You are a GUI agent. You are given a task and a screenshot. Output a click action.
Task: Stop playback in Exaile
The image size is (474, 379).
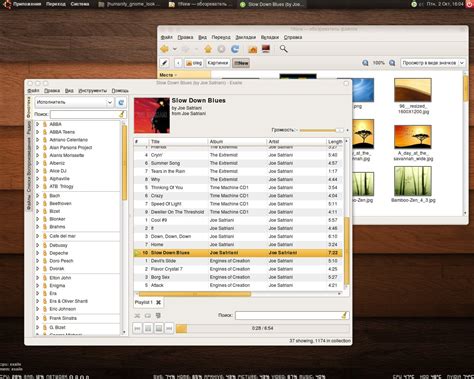[x=159, y=328]
